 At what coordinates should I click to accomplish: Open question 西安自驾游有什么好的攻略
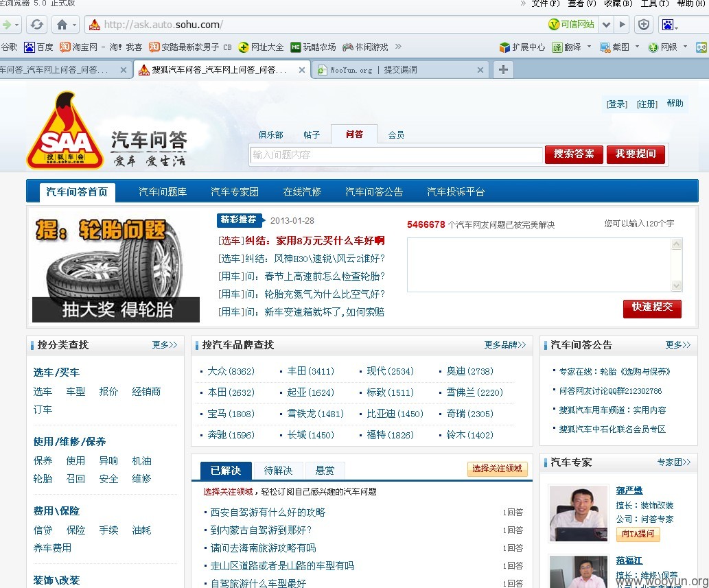268,512
